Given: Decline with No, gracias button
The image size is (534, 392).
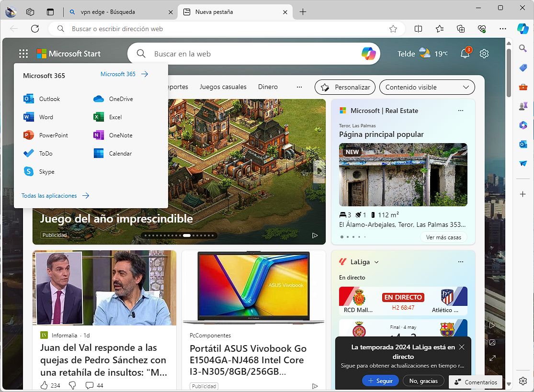Looking at the screenshot, I should (x=423, y=381).
